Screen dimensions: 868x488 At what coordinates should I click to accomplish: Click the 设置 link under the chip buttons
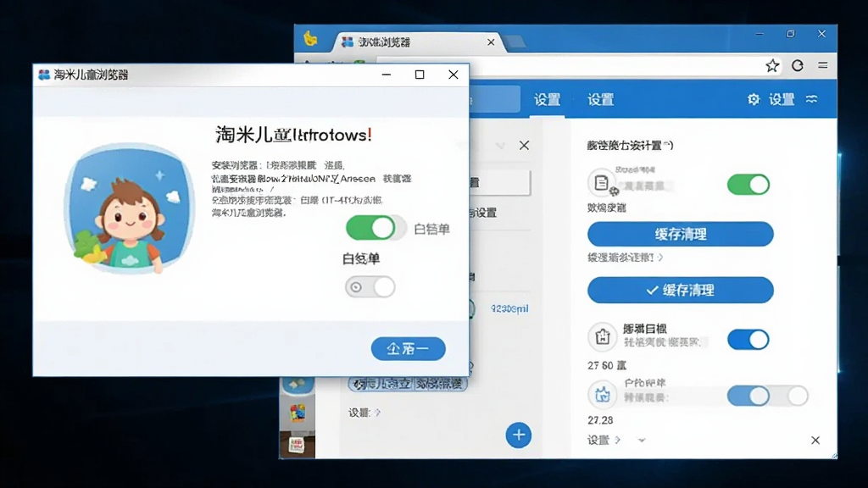coord(359,413)
